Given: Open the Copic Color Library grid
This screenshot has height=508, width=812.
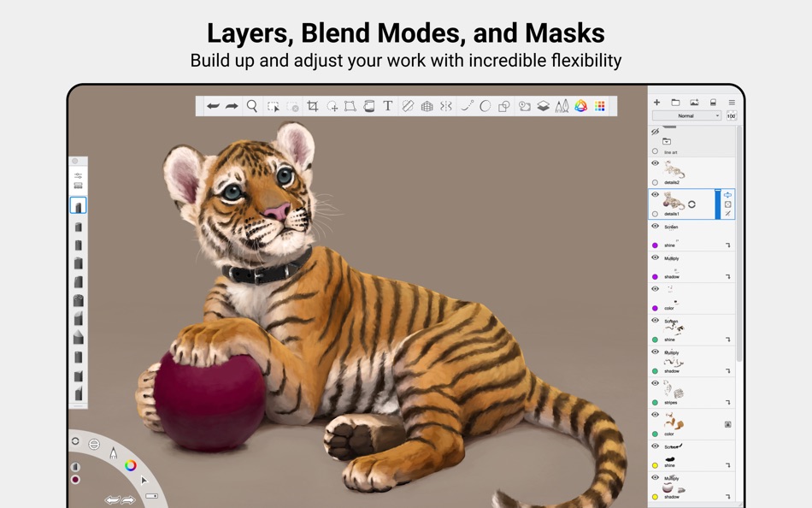Looking at the screenshot, I should 600,106.
